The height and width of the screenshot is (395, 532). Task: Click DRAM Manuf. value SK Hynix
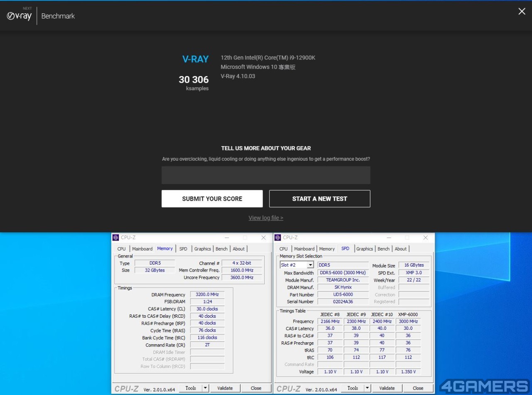tap(343, 287)
